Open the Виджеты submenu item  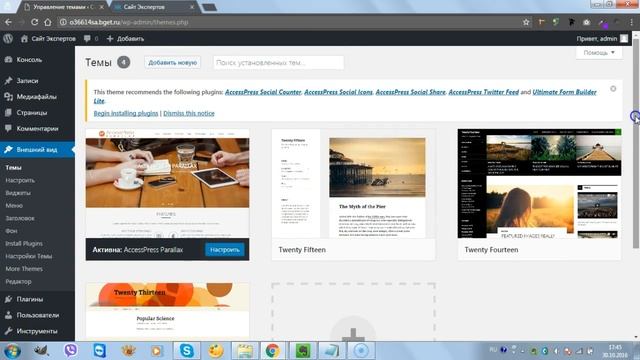click(x=18, y=193)
